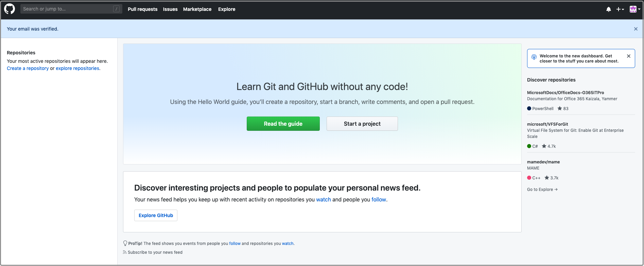The image size is (644, 266).
Task: Click the pink C++ language dot
Action: (x=529, y=178)
